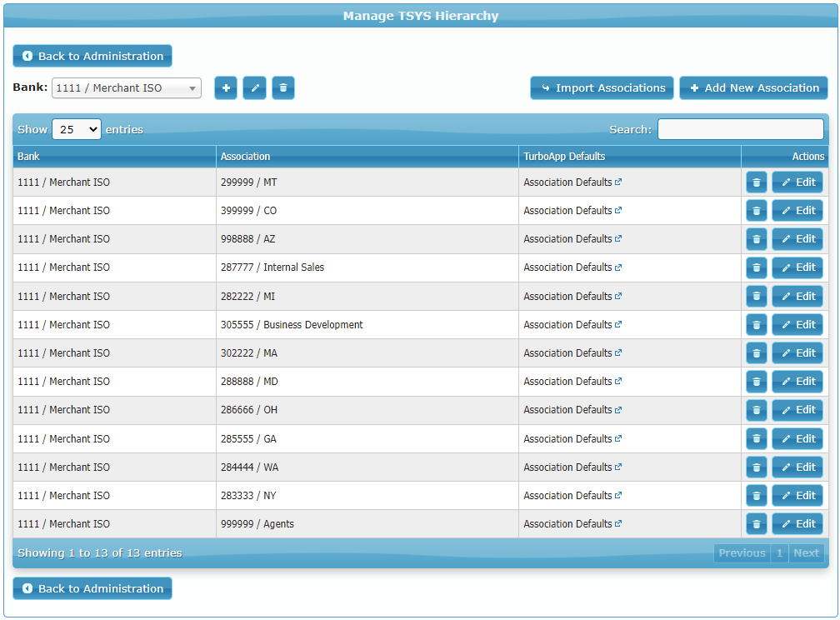This screenshot has width=840, height=620.
Task: Edit the 282222 / MI association
Action: (797, 297)
